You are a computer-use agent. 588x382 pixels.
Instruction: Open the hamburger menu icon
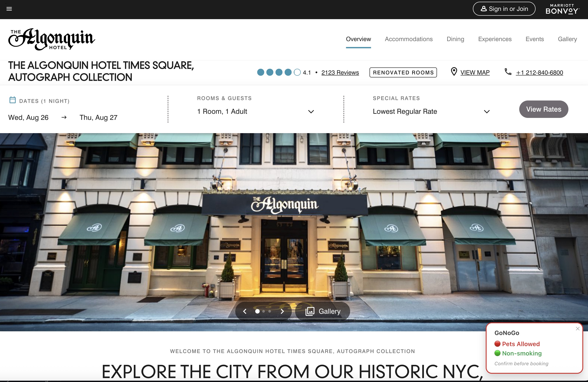point(9,9)
